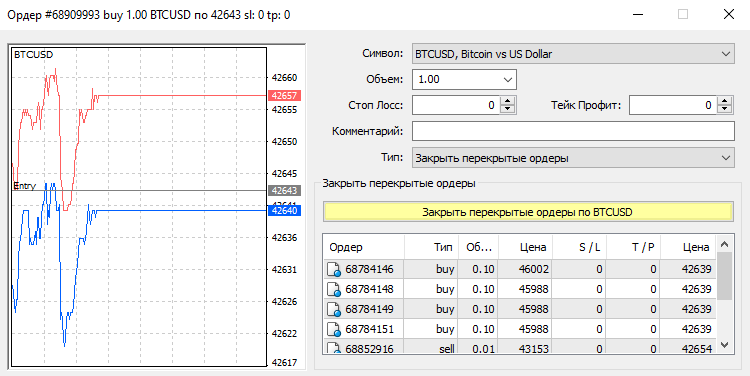The image size is (750, 376).
Task: Select order 68784148 in the list
Action: coord(519,289)
